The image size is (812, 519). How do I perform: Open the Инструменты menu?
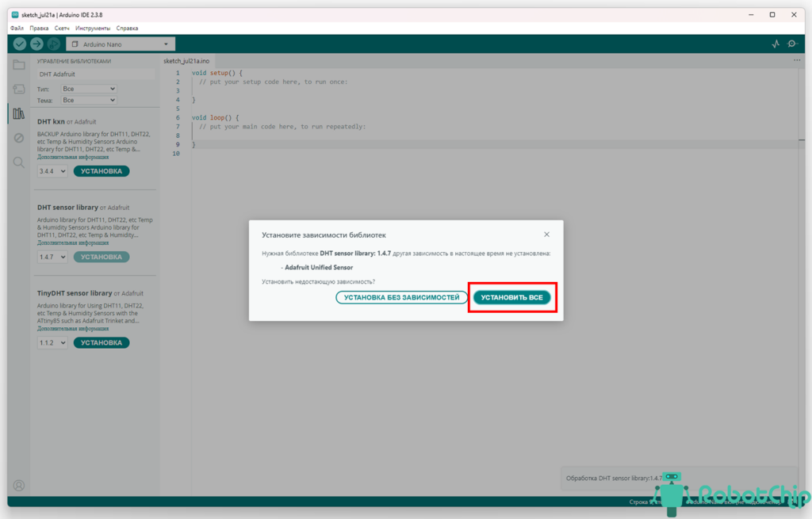click(x=93, y=28)
